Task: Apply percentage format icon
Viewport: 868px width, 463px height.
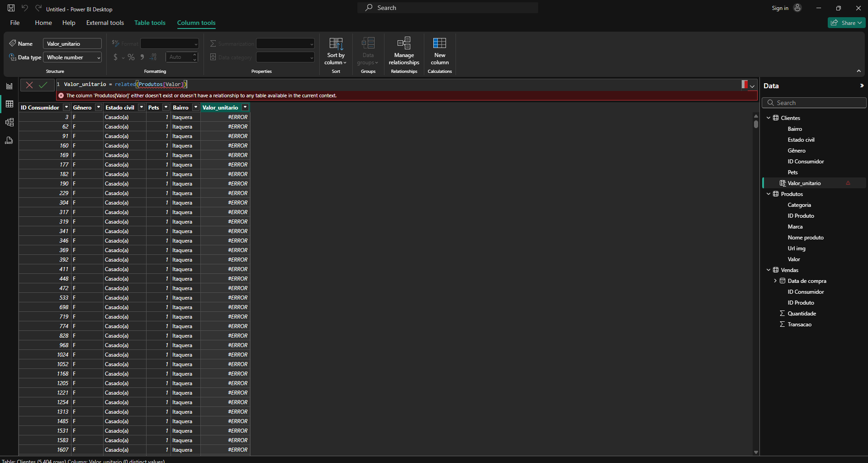Action: coord(131,57)
